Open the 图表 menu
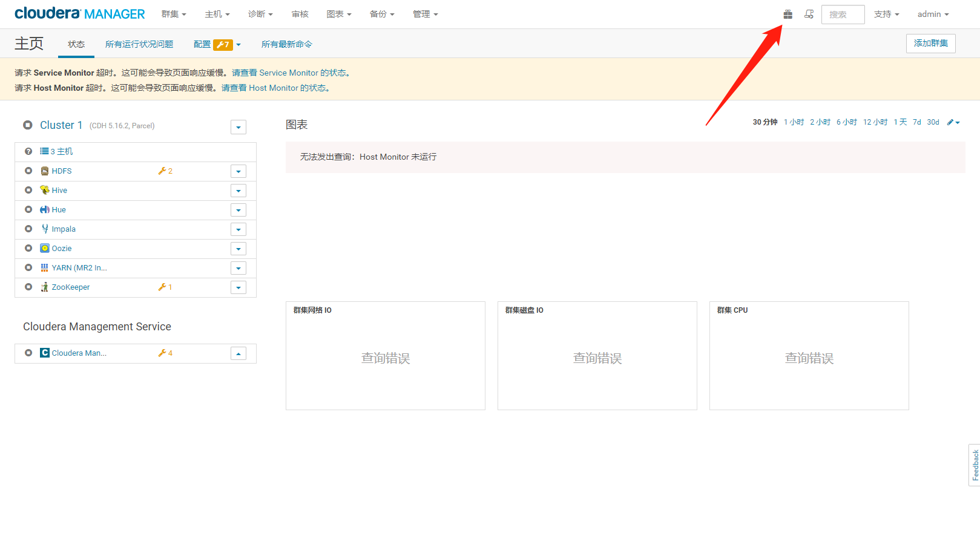Viewport: 980px width, 533px height. 339,14
